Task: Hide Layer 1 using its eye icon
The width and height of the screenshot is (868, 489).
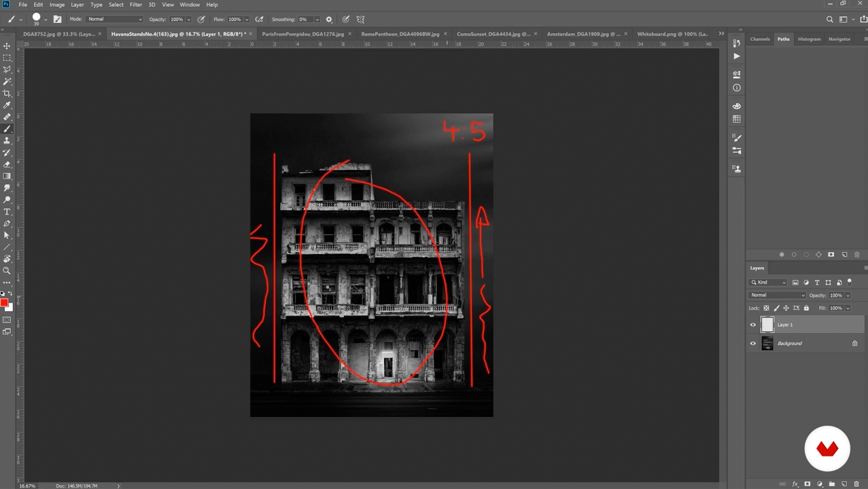Action: click(x=752, y=325)
